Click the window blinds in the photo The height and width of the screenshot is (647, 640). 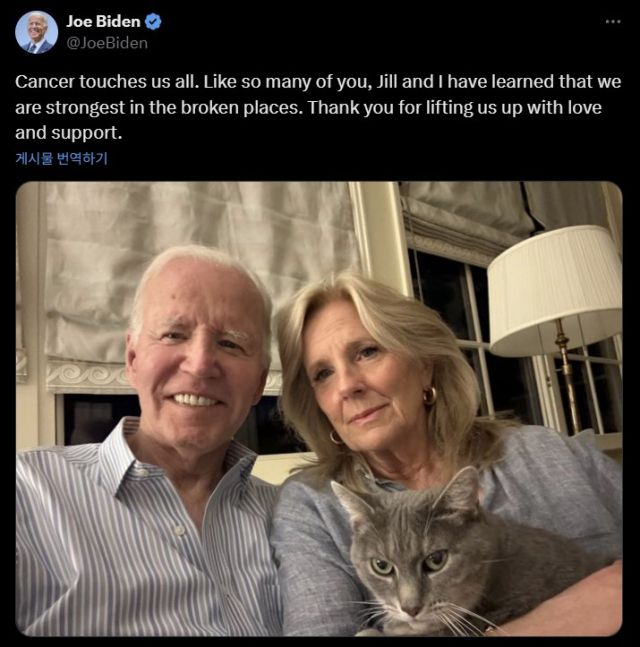pyautogui.click(x=200, y=270)
